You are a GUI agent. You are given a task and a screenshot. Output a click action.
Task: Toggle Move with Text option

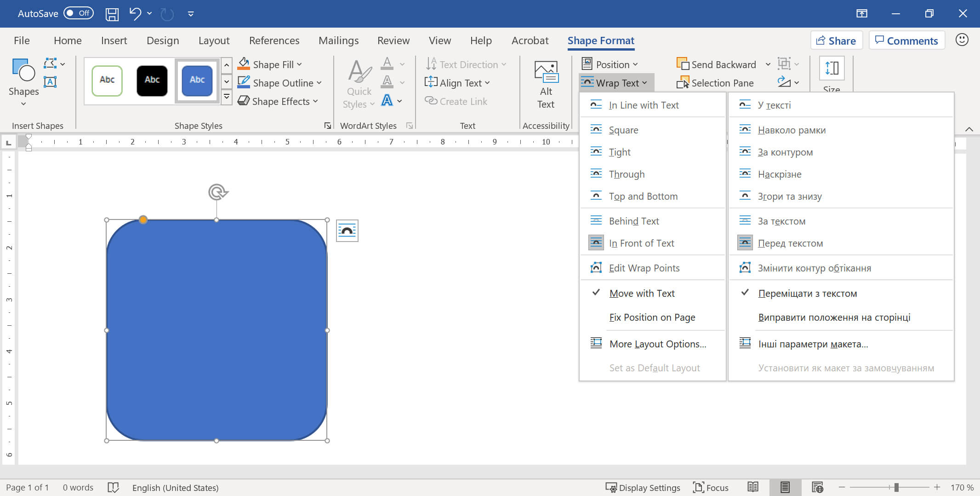(x=642, y=293)
